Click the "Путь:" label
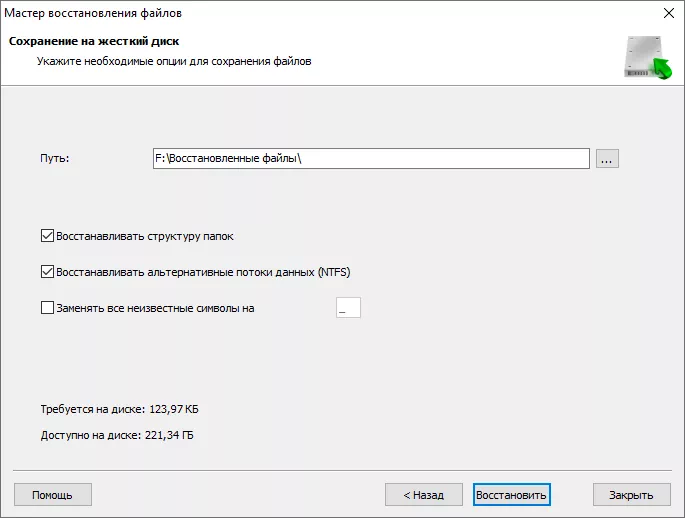Viewport: 685px width, 518px height. click(x=55, y=158)
